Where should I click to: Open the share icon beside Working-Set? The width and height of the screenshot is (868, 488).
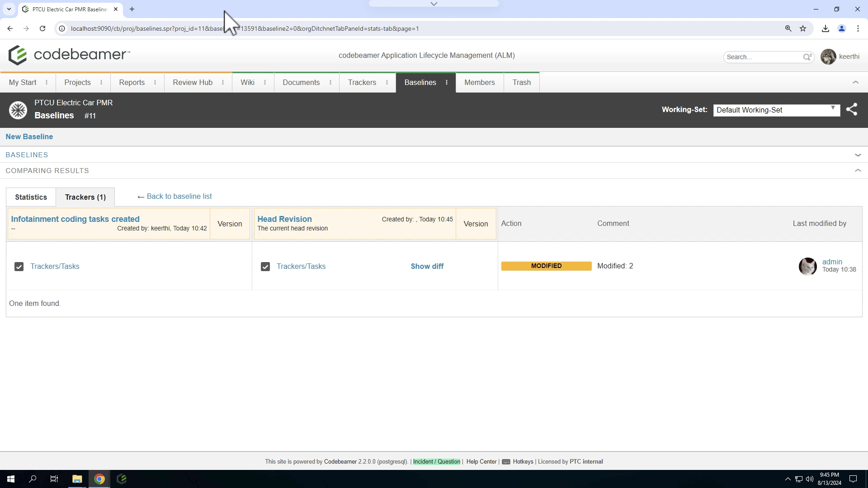(852, 109)
